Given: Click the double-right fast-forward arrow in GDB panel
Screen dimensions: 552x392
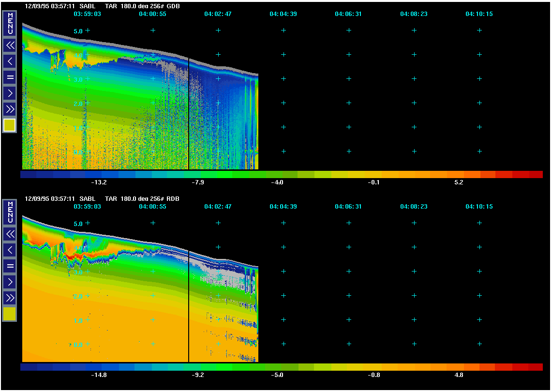Looking at the screenshot, I should pos(10,109).
